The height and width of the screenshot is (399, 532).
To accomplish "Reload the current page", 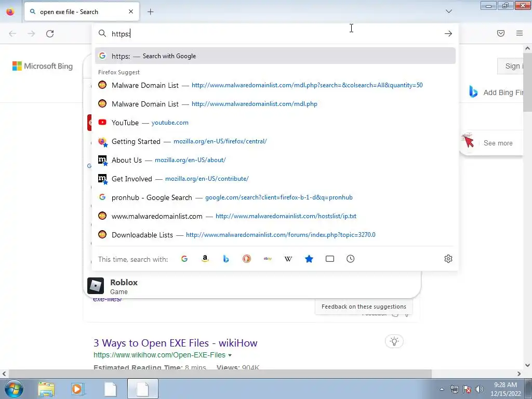I will click(50, 34).
